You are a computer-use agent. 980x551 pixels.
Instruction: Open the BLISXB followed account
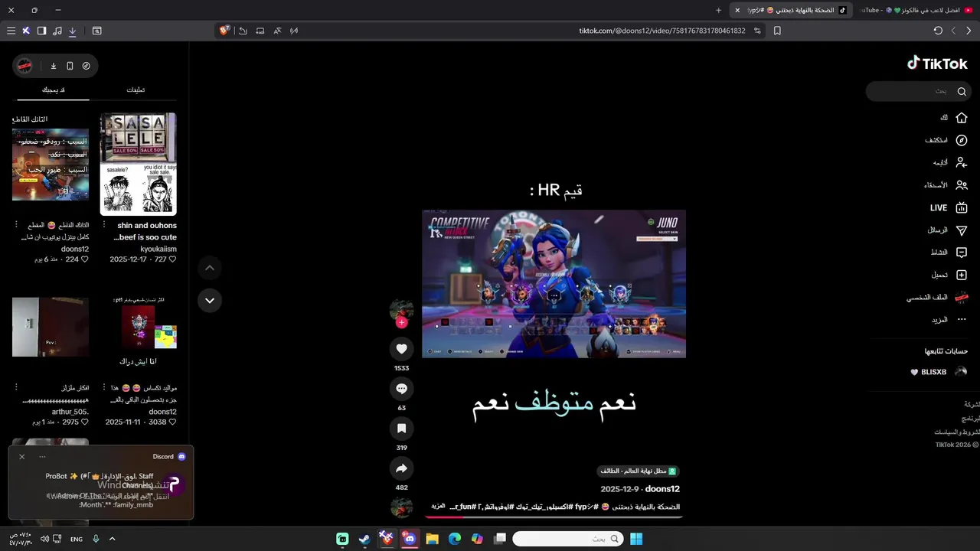[x=940, y=372]
